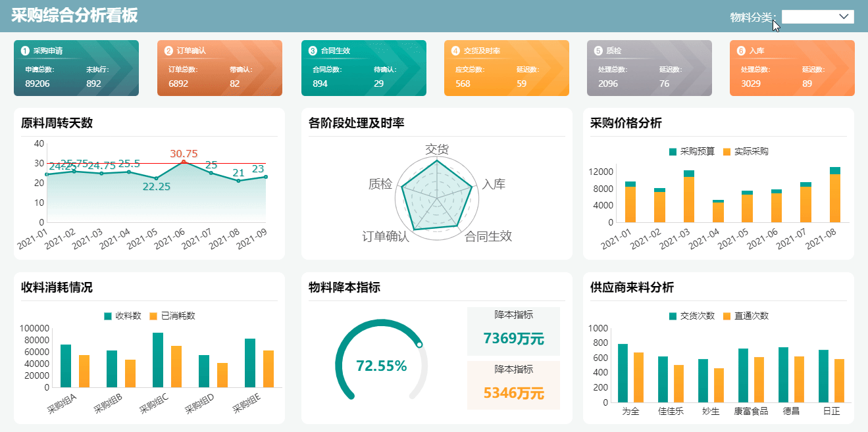Click the step 4 number icon of 交货及时率
Image resolution: width=868 pixels, height=432 pixels.
point(455,51)
